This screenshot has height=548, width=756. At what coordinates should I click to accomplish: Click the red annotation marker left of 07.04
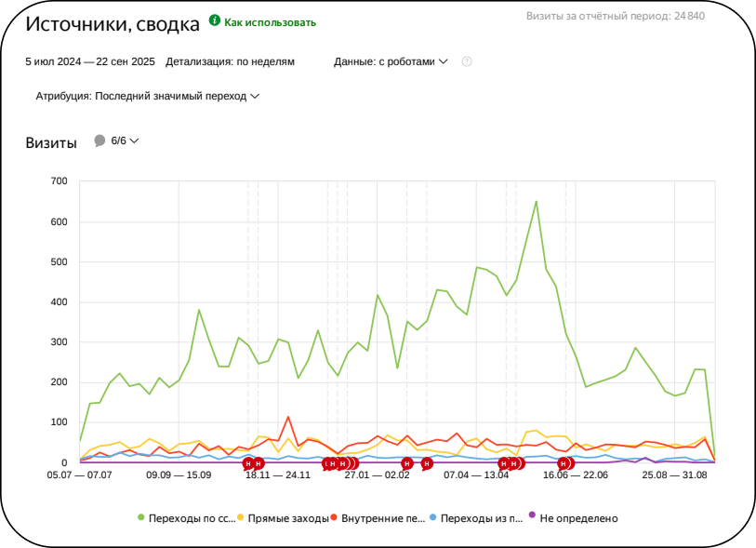(x=427, y=463)
